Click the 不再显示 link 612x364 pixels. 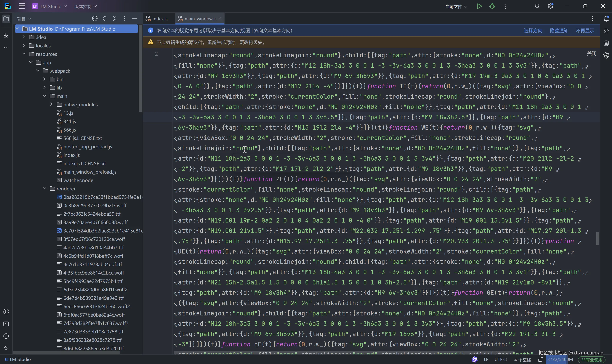pyautogui.click(x=585, y=31)
